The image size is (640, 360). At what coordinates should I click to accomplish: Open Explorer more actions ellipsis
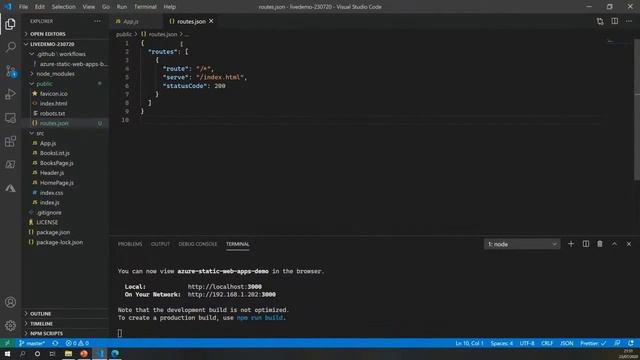point(97,21)
